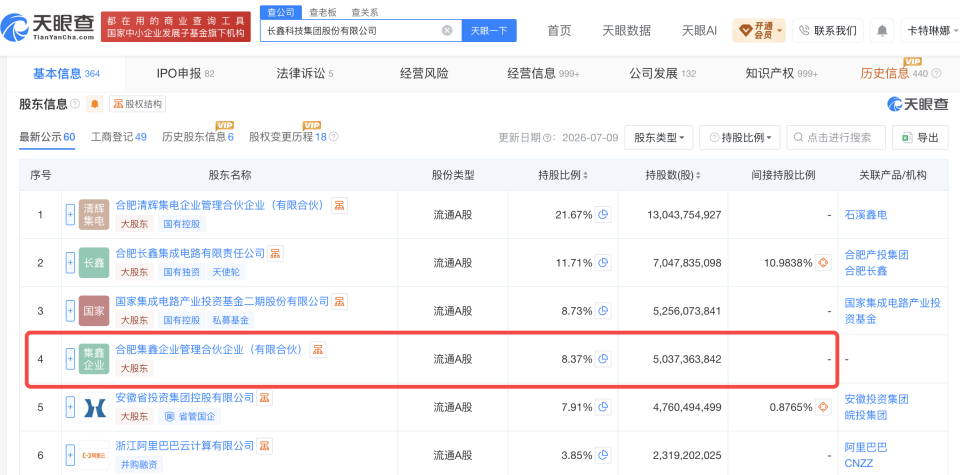Expand row 1 合肥清辉集电 details
Image resolution: width=960 pixels, height=475 pixels.
70,215
